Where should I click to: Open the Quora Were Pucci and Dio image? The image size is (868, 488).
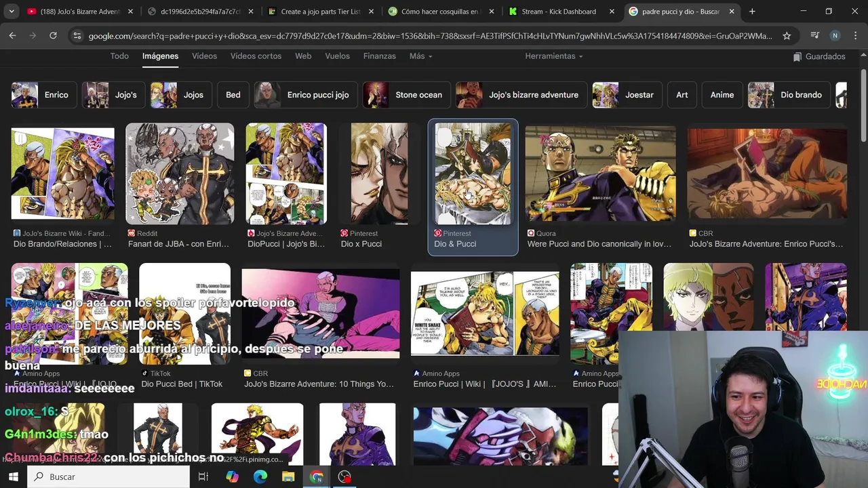click(x=600, y=174)
